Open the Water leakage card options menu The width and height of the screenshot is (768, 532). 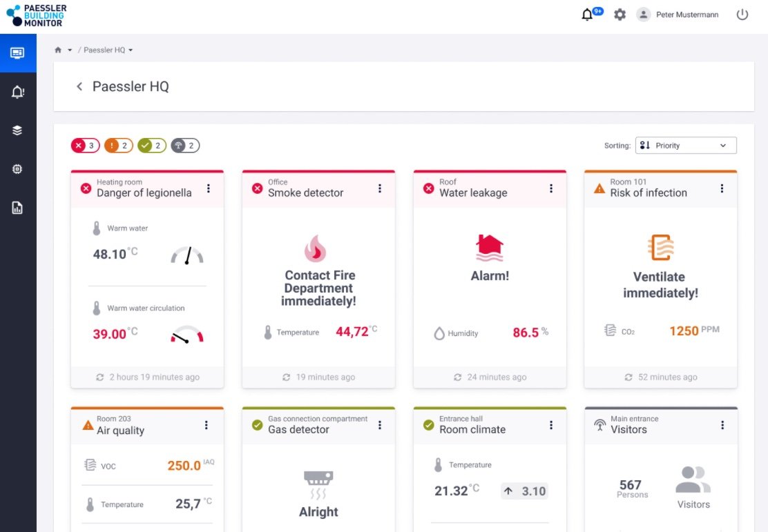(551, 188)
